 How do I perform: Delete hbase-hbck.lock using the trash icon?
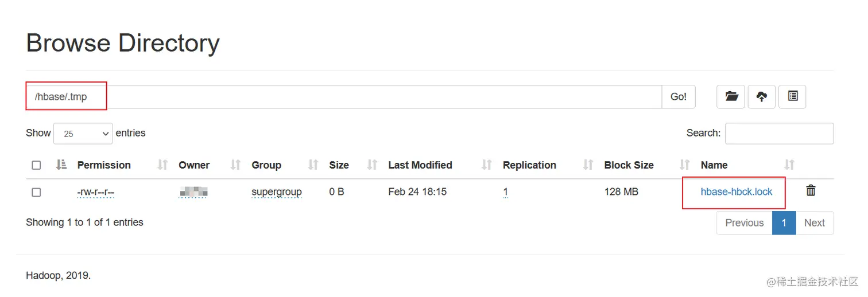point(811,191)
